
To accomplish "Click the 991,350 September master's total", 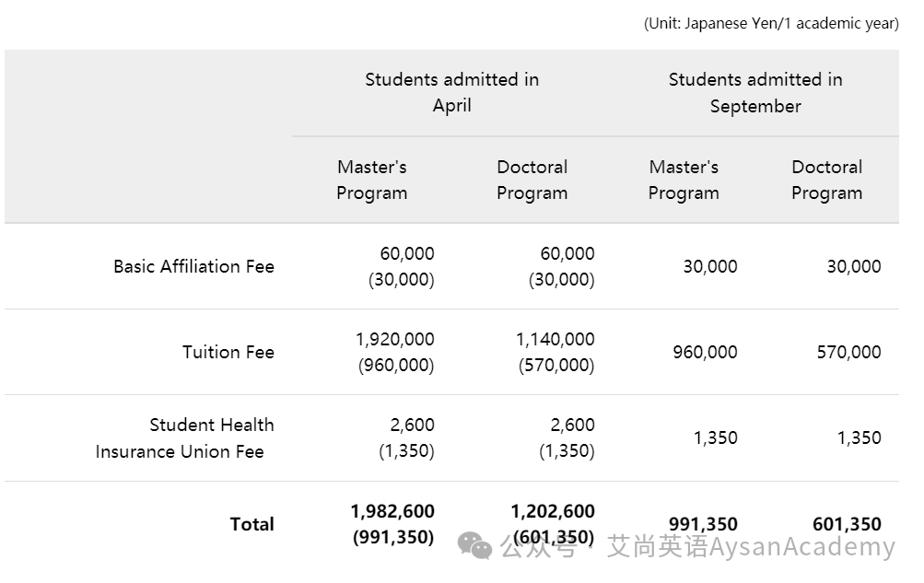I will (x=703, y=524).
